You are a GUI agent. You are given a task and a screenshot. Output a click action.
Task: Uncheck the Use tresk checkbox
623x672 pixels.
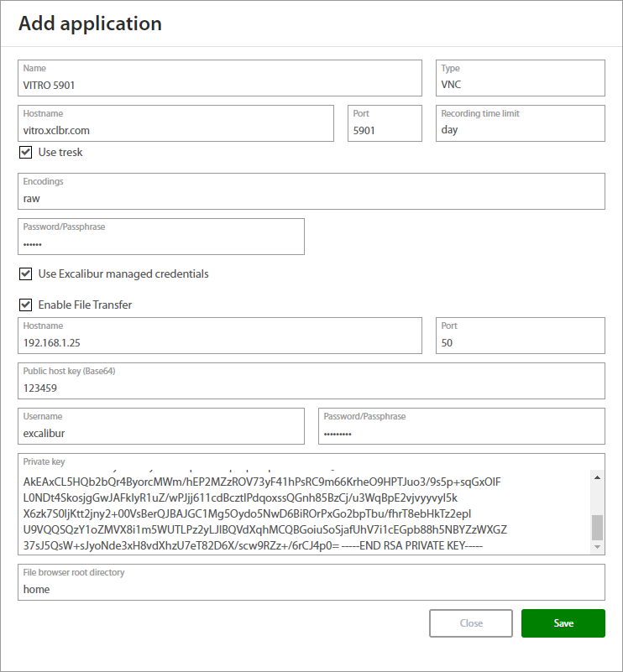pos(25,153)
